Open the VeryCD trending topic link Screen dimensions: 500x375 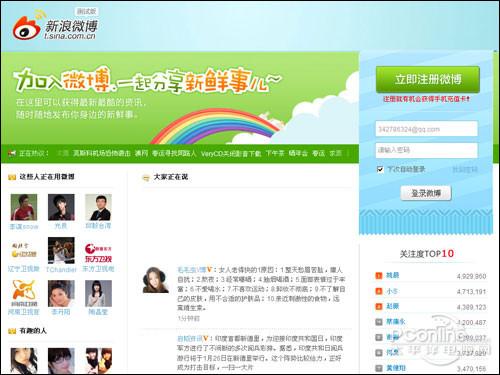[231, 154]
